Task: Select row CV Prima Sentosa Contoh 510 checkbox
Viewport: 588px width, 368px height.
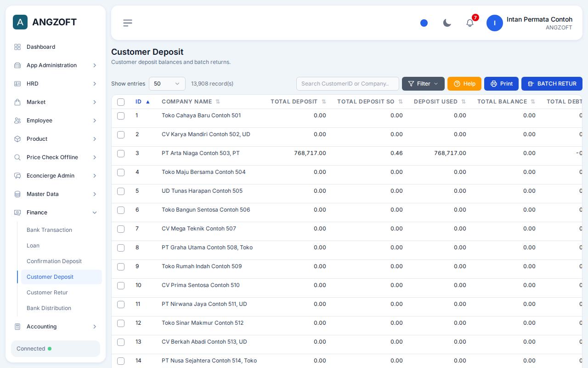Action: pyautogui.click(x=121, y=286)
